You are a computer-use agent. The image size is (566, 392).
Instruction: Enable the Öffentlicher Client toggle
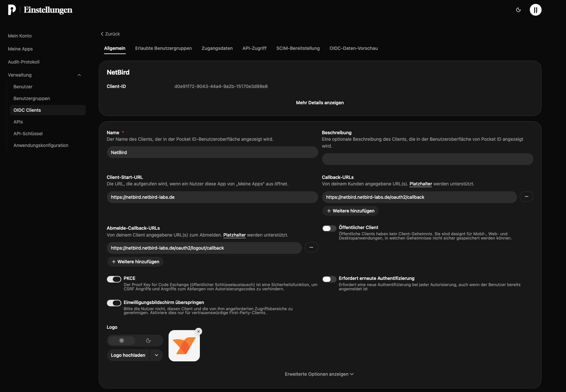point(329,228)
